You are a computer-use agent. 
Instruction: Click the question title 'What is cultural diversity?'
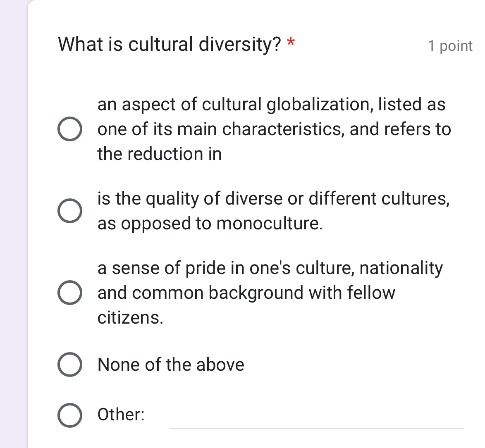pyautogui.click(x=170, y=44)
